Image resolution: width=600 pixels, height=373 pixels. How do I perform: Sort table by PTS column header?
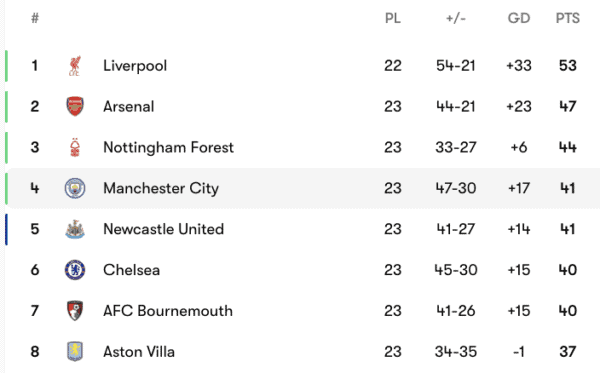(x=568, y=18)
